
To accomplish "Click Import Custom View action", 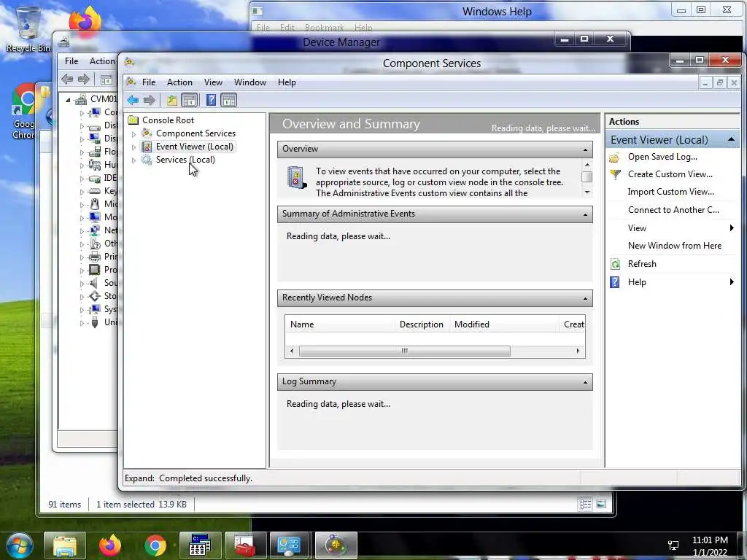I will tap(671, 192).
